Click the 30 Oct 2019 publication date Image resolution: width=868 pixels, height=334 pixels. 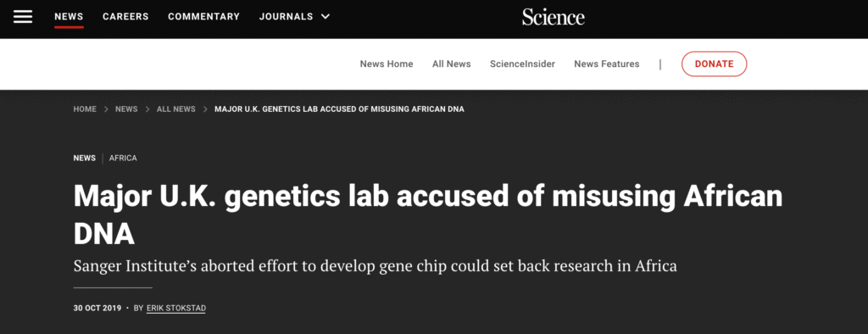point(97,308)
